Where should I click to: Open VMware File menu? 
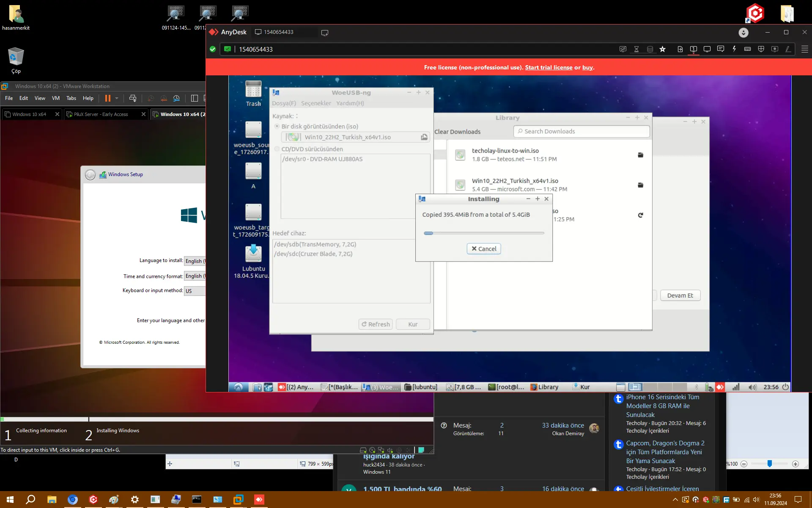[x=9, y=98]
